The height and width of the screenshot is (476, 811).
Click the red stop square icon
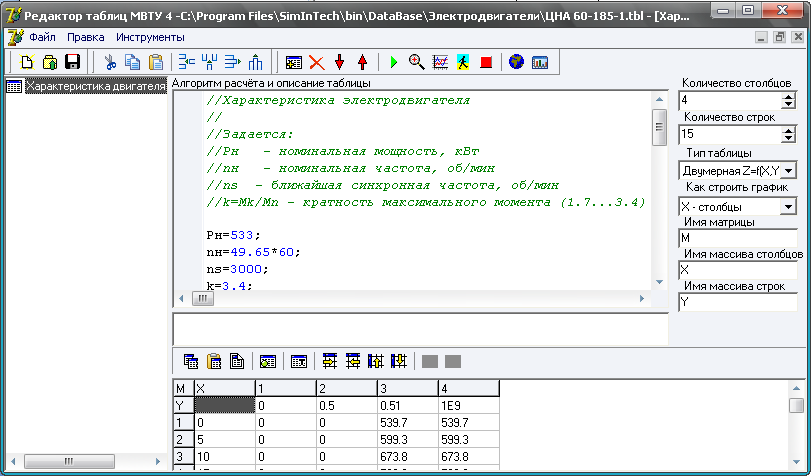tap(486, 62)
